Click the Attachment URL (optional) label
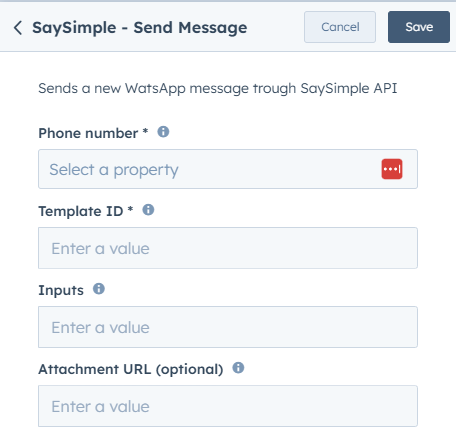Viewport: 456px width, 445px height. pos(131,369)
